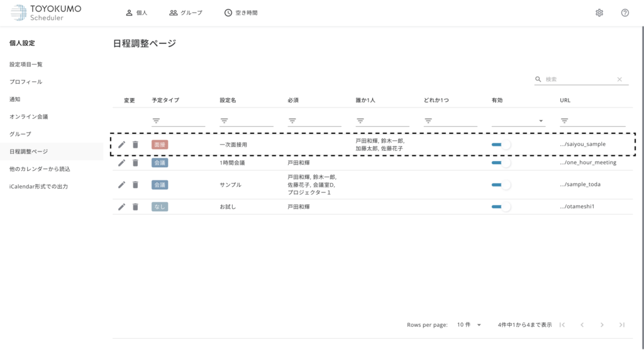Click the search magnifier icon
The image size is (644, 352).
pyautogui.click(x=538, y=79)
